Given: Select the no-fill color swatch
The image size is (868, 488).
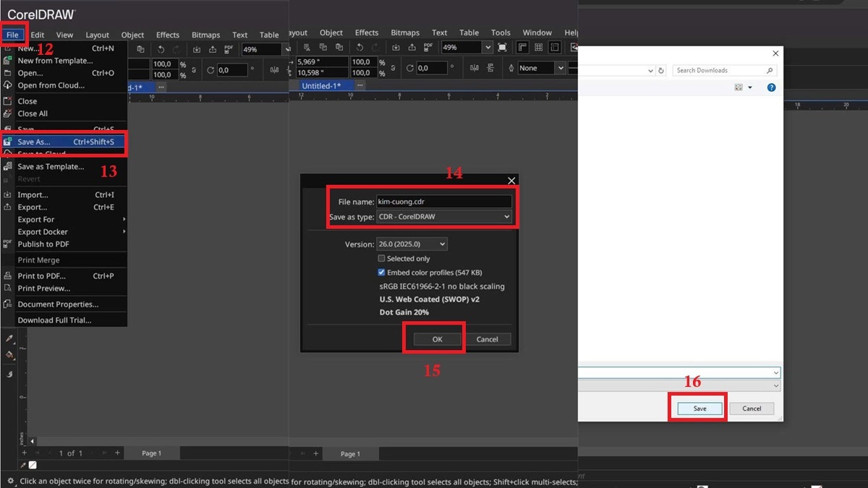Looking at the screenshot, I should pos(32,466).
